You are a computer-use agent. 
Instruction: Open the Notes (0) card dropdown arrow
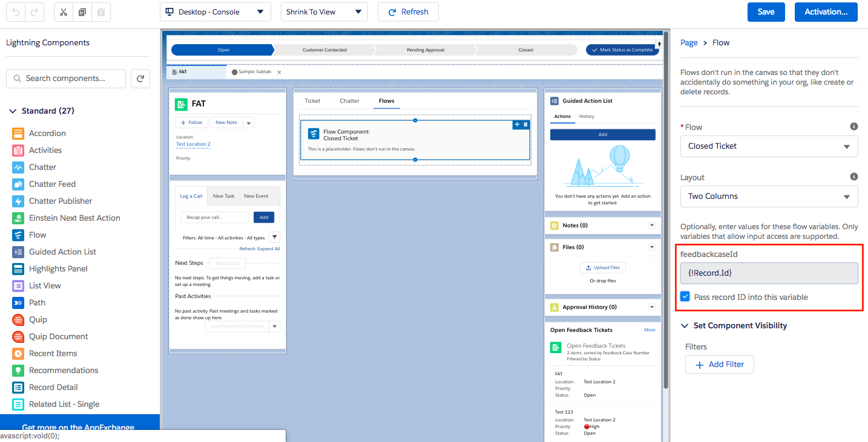(652, 226)
